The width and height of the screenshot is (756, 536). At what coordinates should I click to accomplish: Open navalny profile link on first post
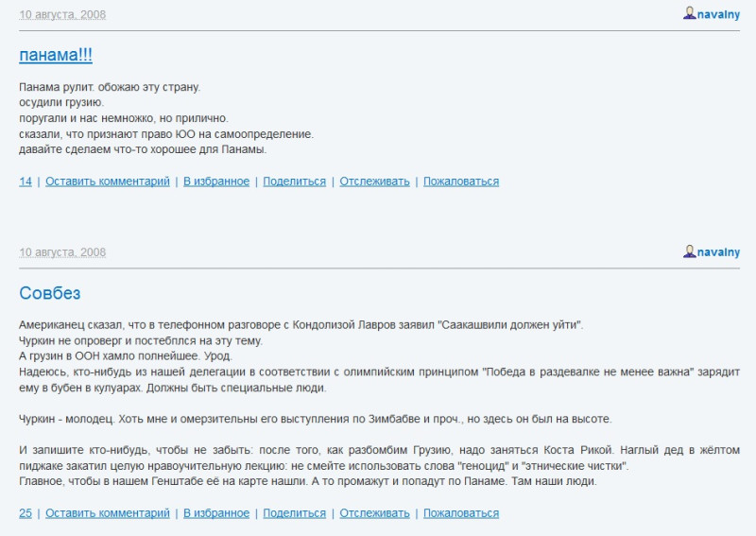(718, 14)
